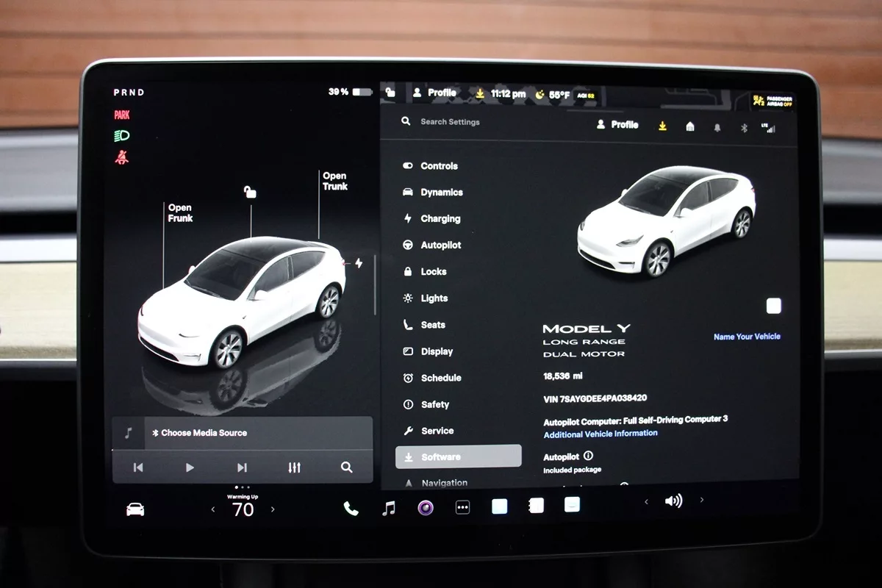Screen dimensions: 882x588
Task: Toggle the door lock icon above the car
Action: coord(251,193)
